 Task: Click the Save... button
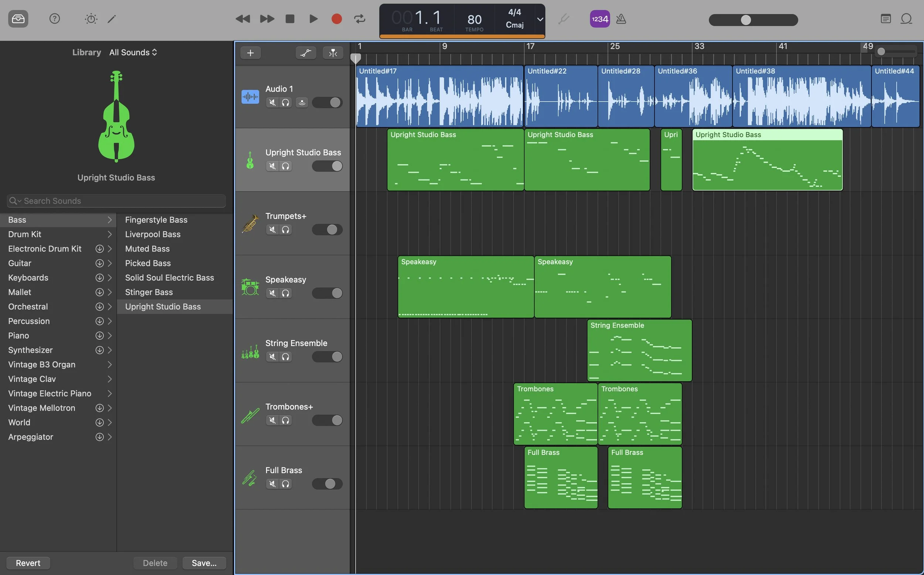[x=204, y=563]
